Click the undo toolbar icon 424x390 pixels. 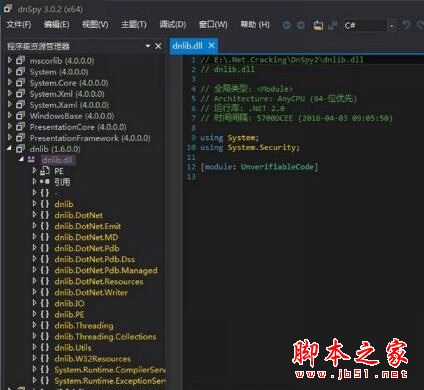(x=406, y=25)
